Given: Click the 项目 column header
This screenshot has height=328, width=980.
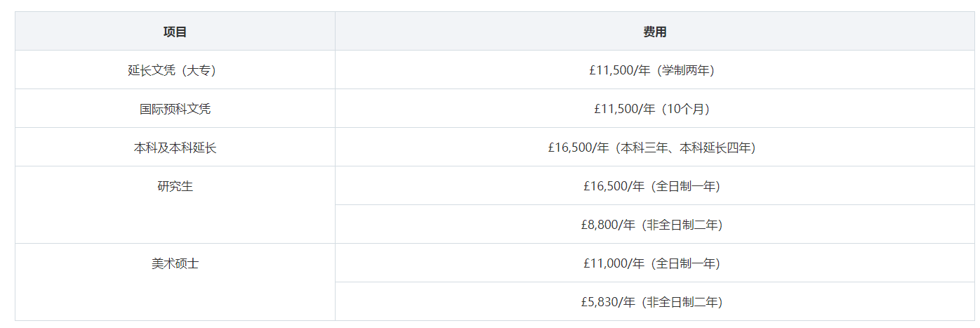Looking at the screenshot, I should (175, 32).
